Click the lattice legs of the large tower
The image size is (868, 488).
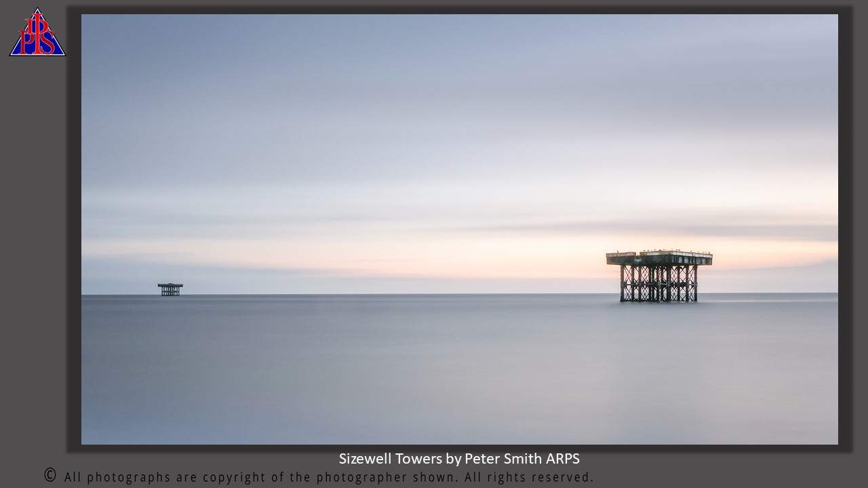658,284
